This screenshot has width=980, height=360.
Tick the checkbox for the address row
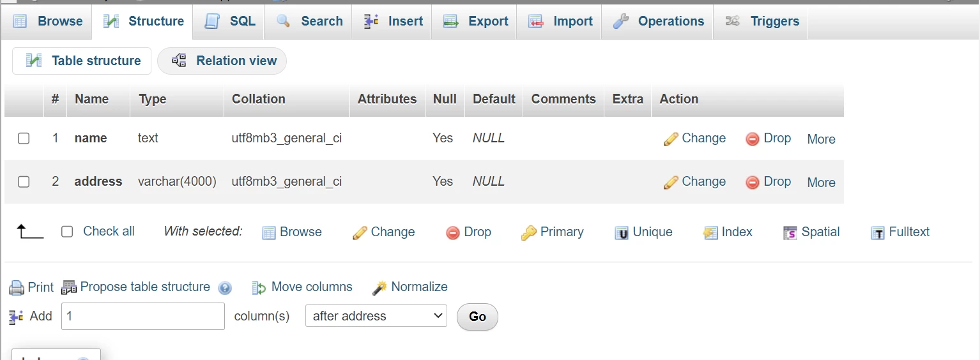(x=24, y=182)
